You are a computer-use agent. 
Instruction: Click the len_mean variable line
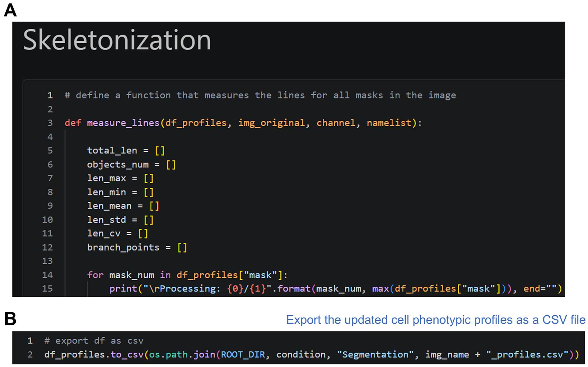coord(123,206)
